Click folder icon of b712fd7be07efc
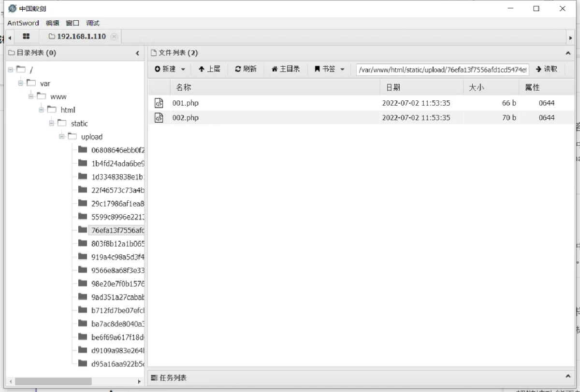 83,310
